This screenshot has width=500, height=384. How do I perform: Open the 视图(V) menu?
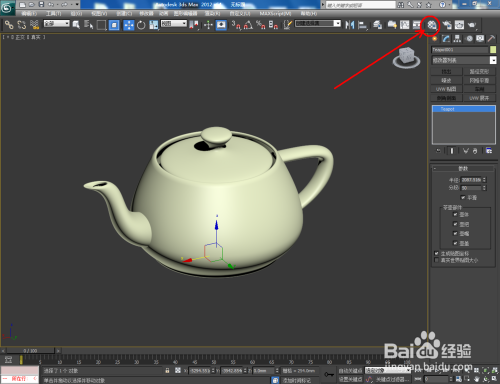click(x=99, y=13)
